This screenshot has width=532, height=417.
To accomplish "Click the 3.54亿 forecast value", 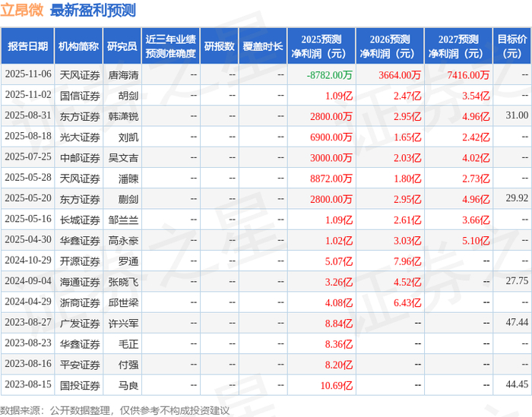I will click(476, 96).
